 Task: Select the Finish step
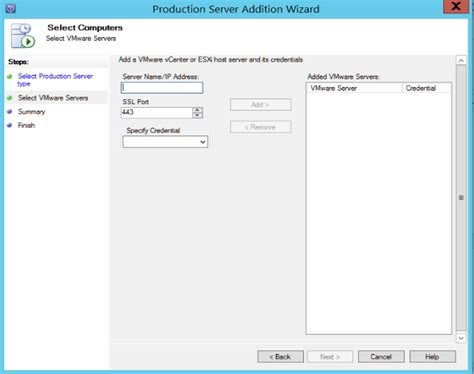click(26, 125)
